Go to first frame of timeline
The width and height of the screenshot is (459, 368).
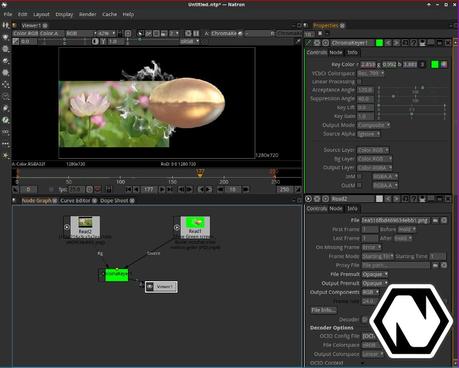128,190
